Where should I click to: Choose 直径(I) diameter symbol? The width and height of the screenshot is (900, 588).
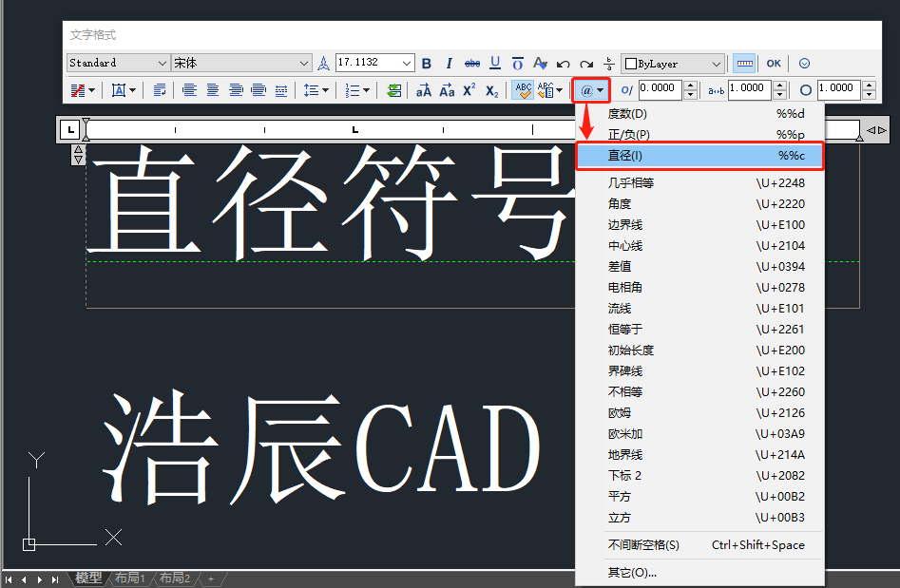pos(700,156)
